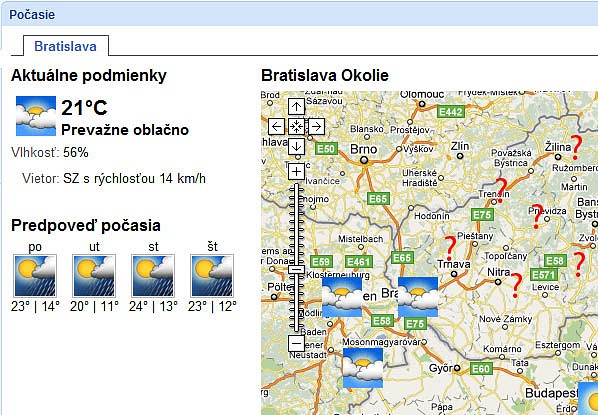Viewport: 598px width, 415px height.
Task: Click Tuesday's 20° | 11° temperatures
Action: click(x=94, y=306)
